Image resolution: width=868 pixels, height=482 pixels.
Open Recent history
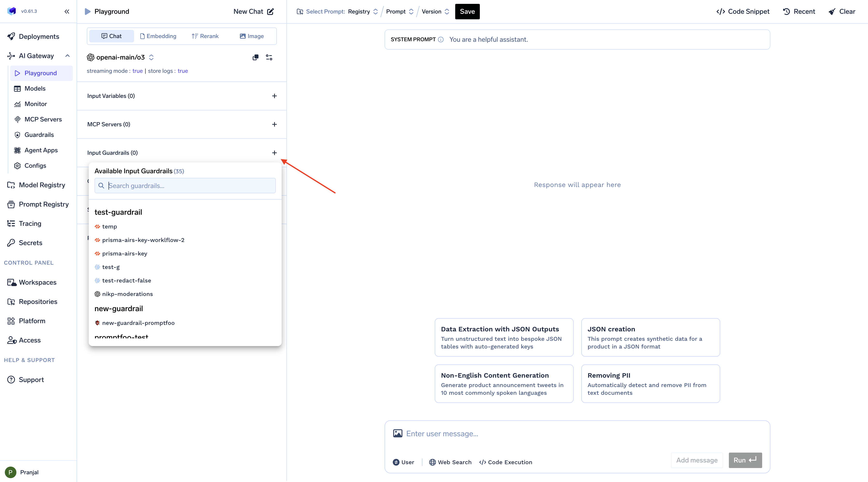[799, 12]
